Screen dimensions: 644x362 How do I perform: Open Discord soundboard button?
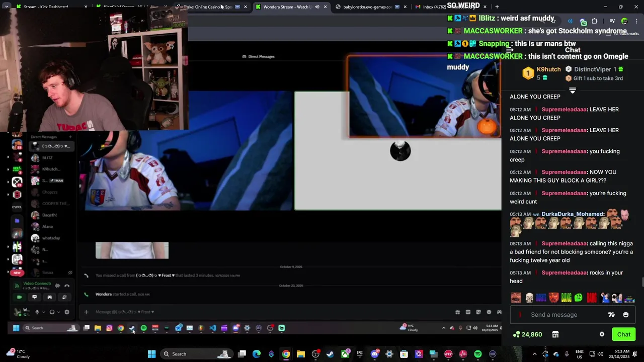point(64,297)
